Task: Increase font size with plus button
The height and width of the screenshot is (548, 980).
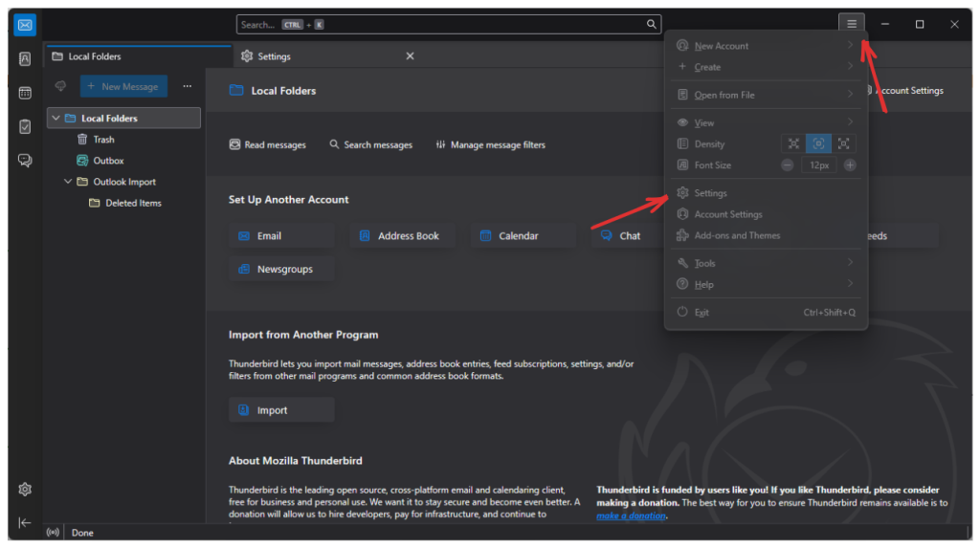Action: point(850,165)
